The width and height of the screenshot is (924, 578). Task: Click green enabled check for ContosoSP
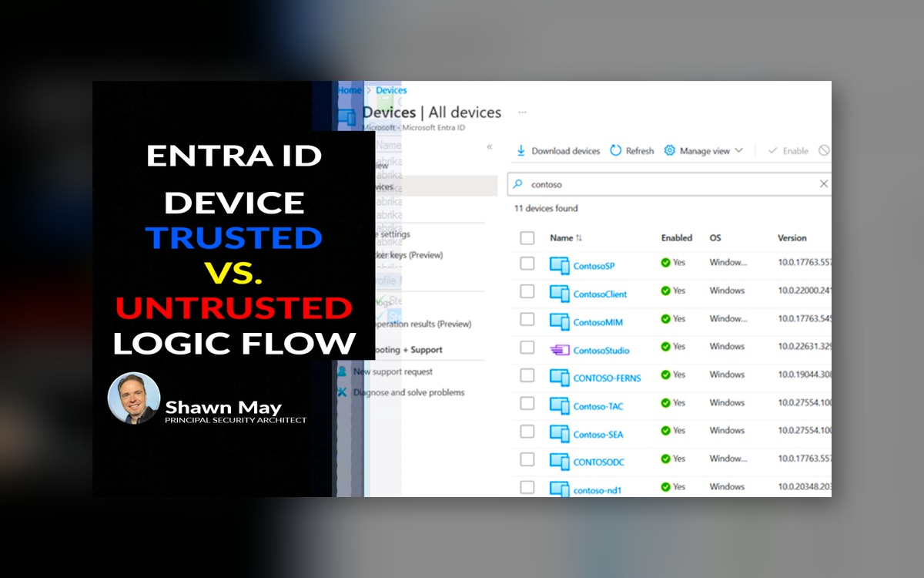point(665,263)
